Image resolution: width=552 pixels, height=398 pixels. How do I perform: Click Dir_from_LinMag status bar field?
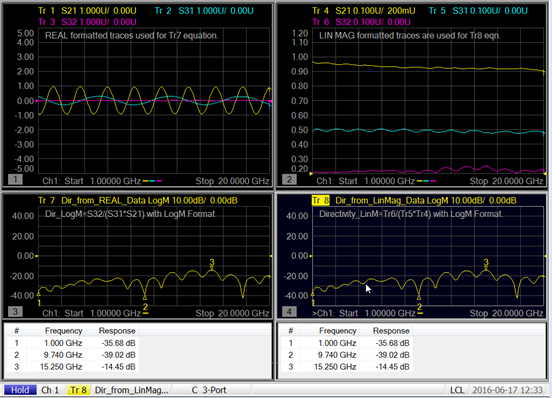[x=131, y=390]
